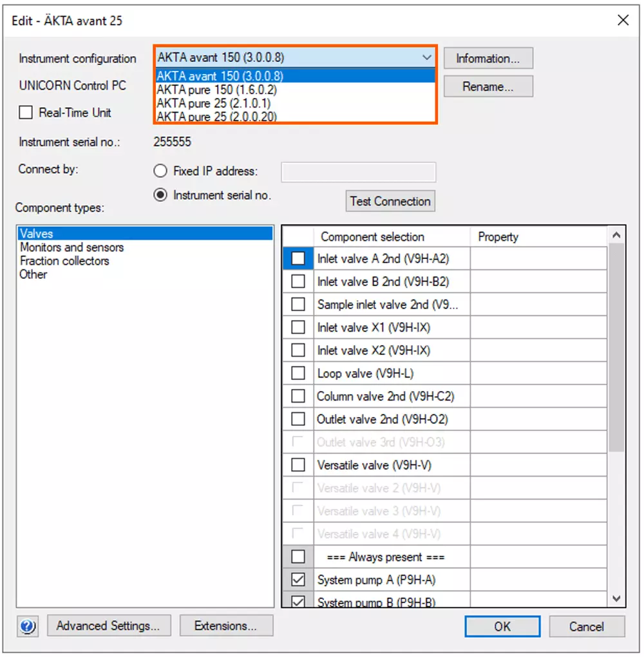
Task: Open Advanced Settings...
Action: click(x=108, y=625)
